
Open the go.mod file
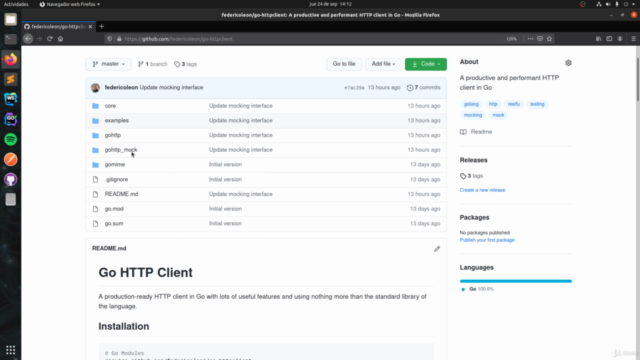tap(114, 209)
